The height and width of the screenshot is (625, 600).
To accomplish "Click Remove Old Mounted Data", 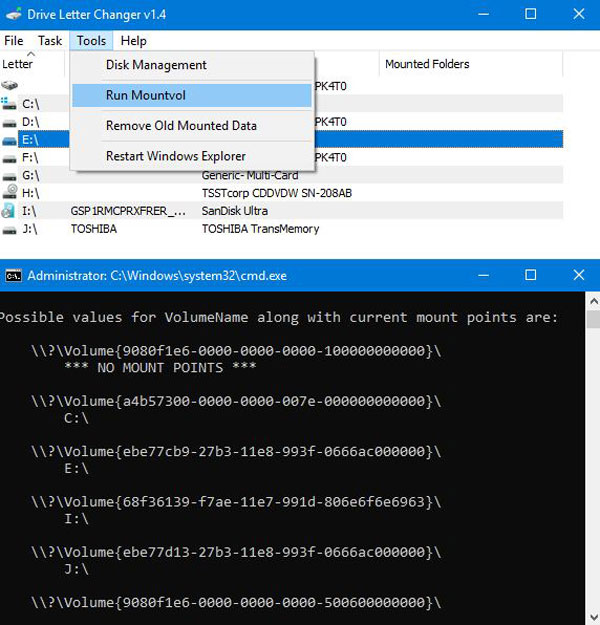I will click(x=181, y=126).
